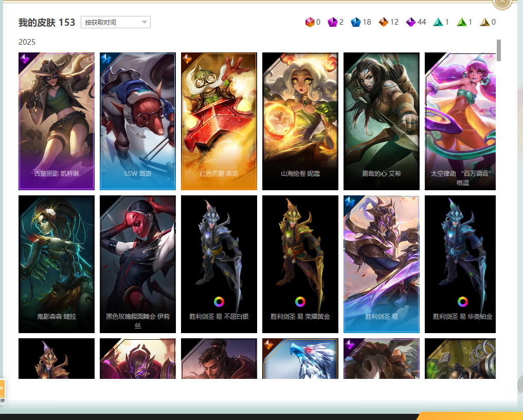Screen dimensions: 523x420
Task: Click the blue rarity gem on 胜利剑圣 易 card
Action: tap(350, 202)
